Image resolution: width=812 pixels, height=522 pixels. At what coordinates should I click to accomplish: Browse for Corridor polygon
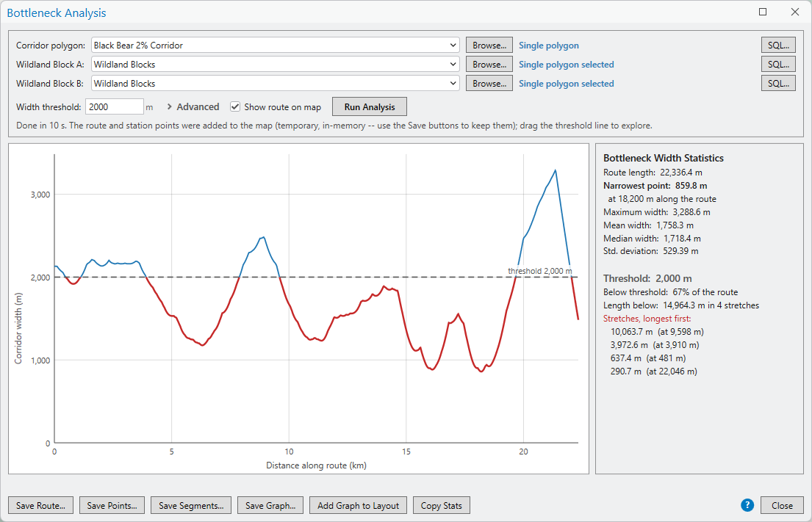click(x=489, y=46)
